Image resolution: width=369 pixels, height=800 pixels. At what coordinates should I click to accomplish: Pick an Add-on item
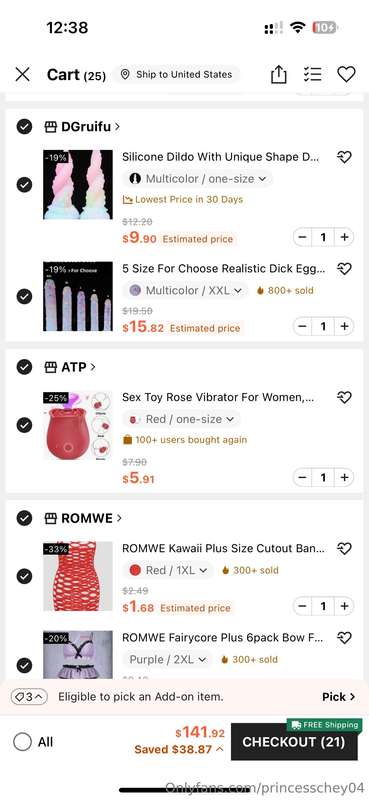pos(338,696)
